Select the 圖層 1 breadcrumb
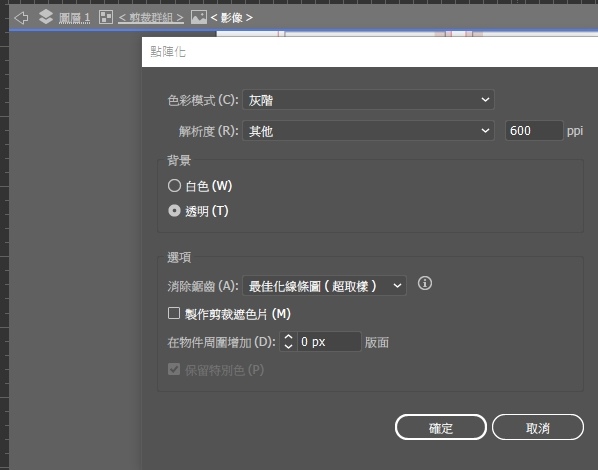The height and width of the screenshot is (470, 598). (74, 18)
